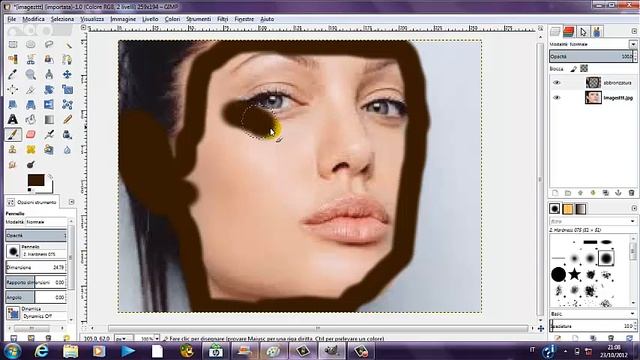Switch to the Gradients tab
Viewport: 640px width, 360px height.
pyautogui.click(x=581, y=209)
